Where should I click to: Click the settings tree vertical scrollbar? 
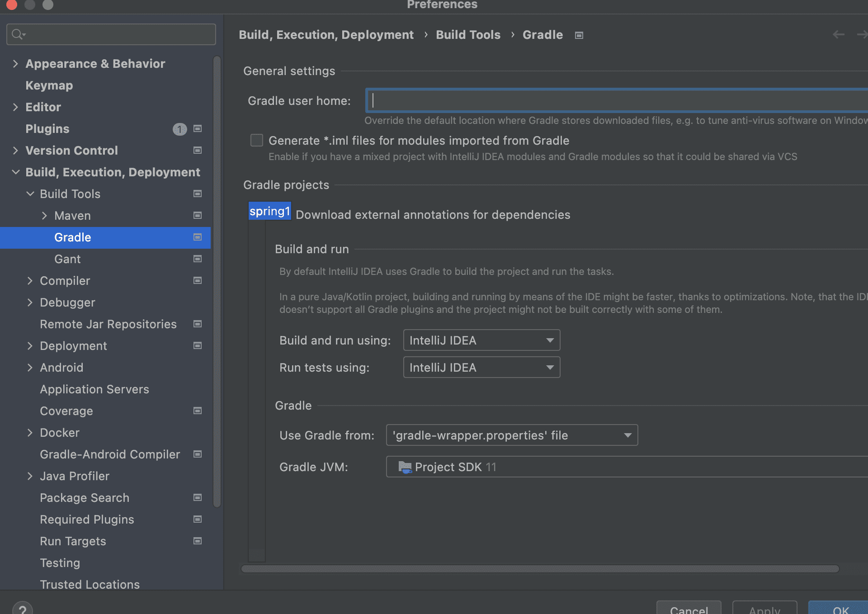click(217, 281)
